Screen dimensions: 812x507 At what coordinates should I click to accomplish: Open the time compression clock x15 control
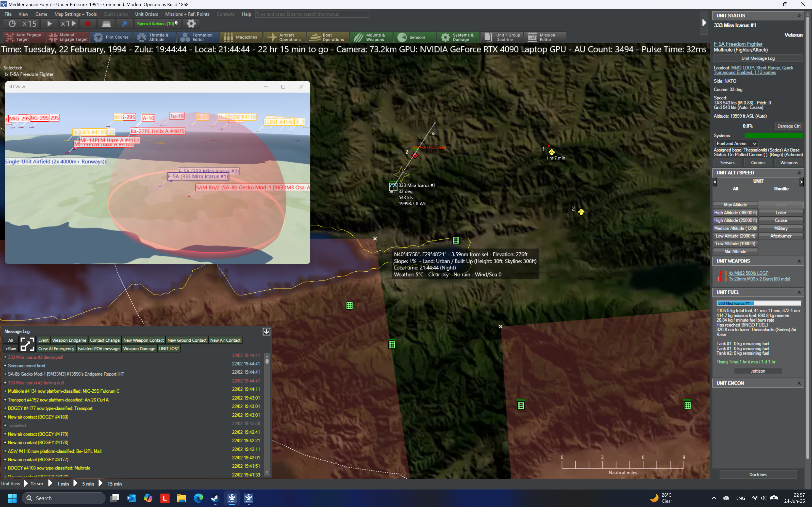22,24
